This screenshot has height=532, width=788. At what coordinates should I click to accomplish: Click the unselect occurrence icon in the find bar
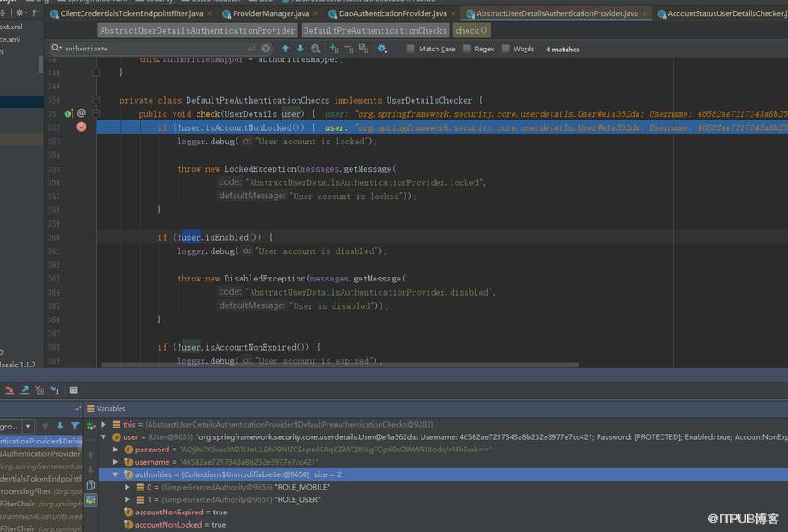349,49
